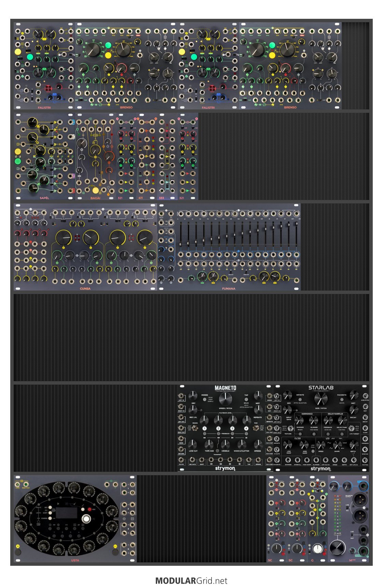383x588 pixels.
Task: Click the ECHO ON button under FEEDBACK
Action: (x=328, y=434)
